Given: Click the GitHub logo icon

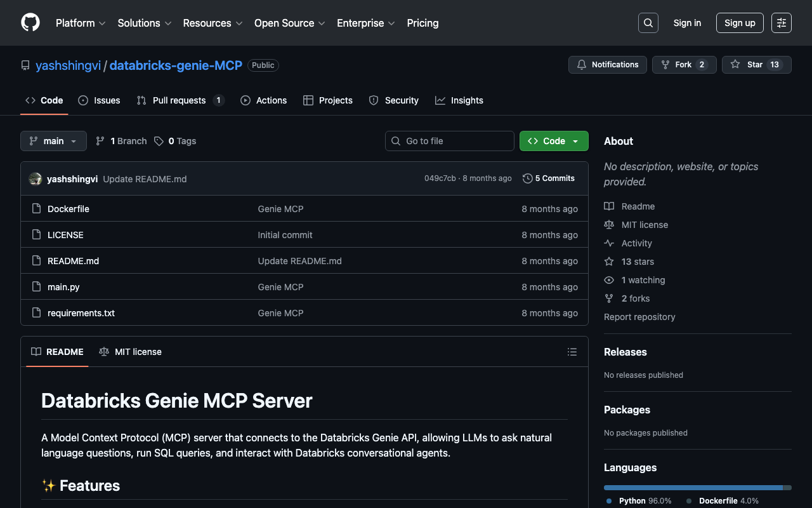Looking at the screenshot, I should point(30,23).
